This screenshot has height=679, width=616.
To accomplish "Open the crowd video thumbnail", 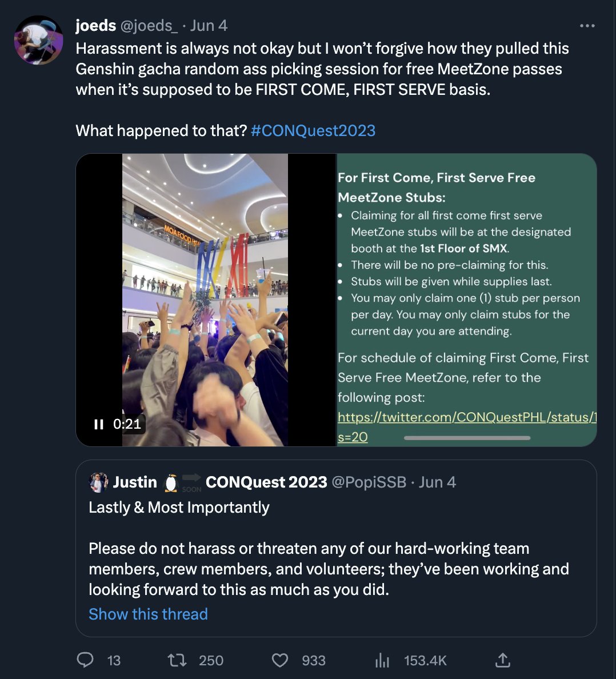I will 206,299.
